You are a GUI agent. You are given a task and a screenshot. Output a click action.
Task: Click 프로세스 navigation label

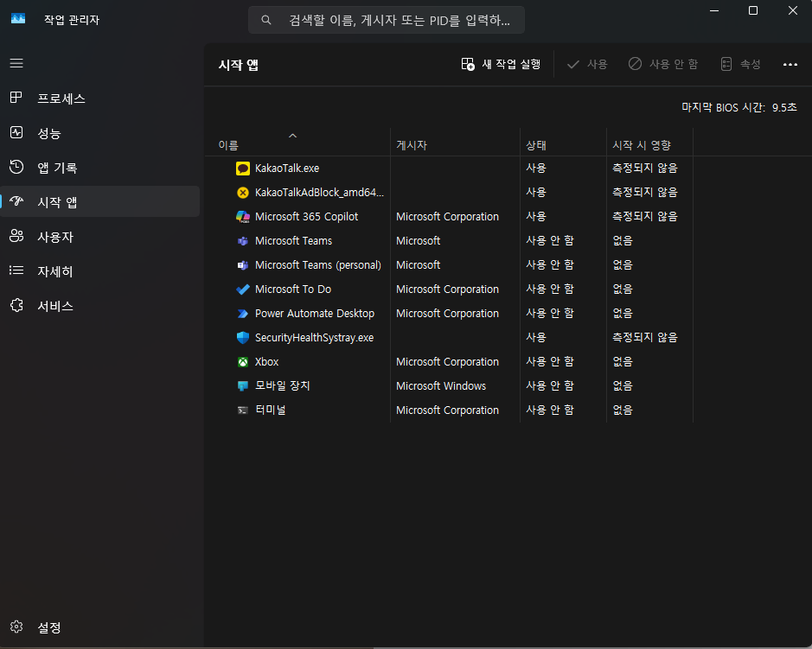point(61,99)
